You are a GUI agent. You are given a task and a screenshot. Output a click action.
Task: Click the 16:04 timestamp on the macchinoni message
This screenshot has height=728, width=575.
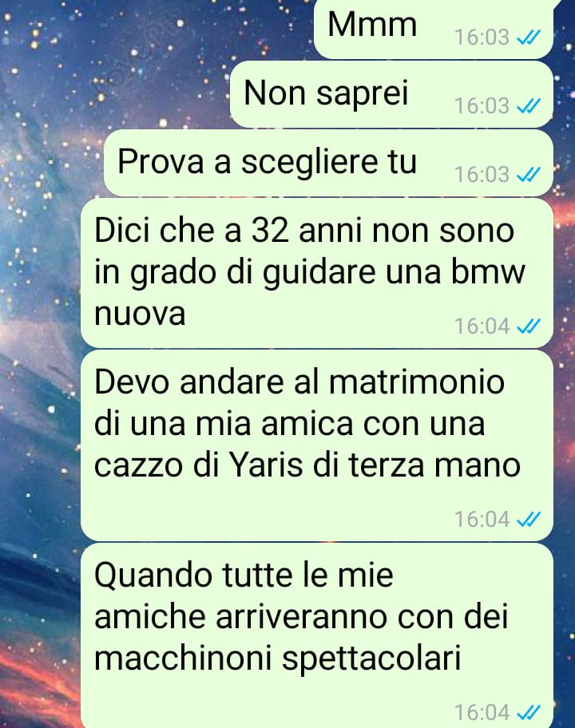[x=482, y=712]
